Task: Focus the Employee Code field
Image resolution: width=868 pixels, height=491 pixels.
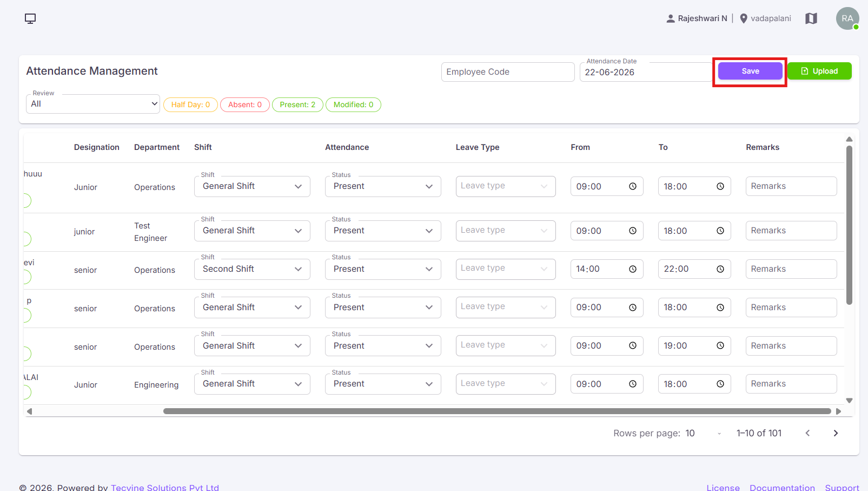Action: click(x=508, y=72)
